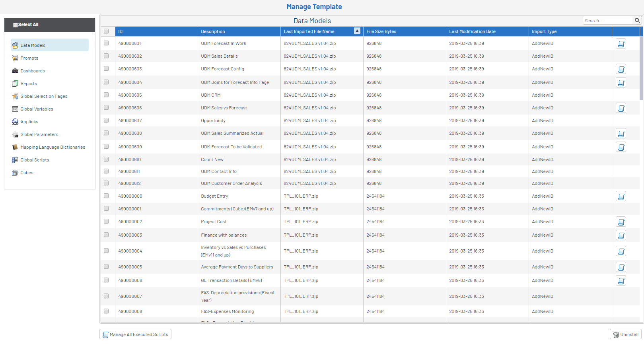
Task: Tick the header checkbox in the table
Action: (x=106, y=31)
